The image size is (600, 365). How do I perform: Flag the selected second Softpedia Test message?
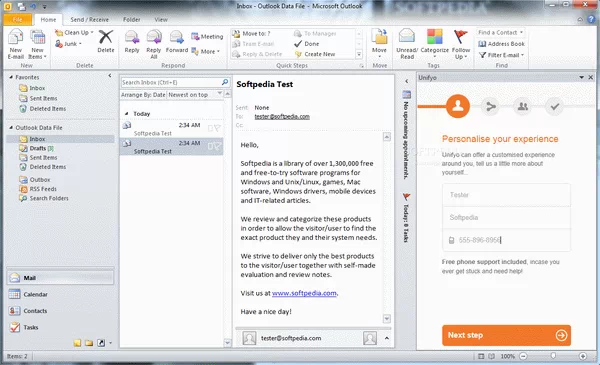pyautogui.click(x=217, y=146)
